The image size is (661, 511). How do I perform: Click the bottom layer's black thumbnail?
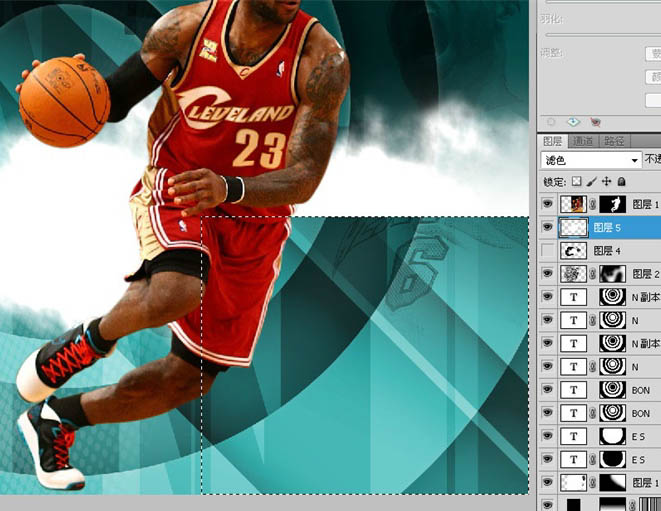pos(573,505)
